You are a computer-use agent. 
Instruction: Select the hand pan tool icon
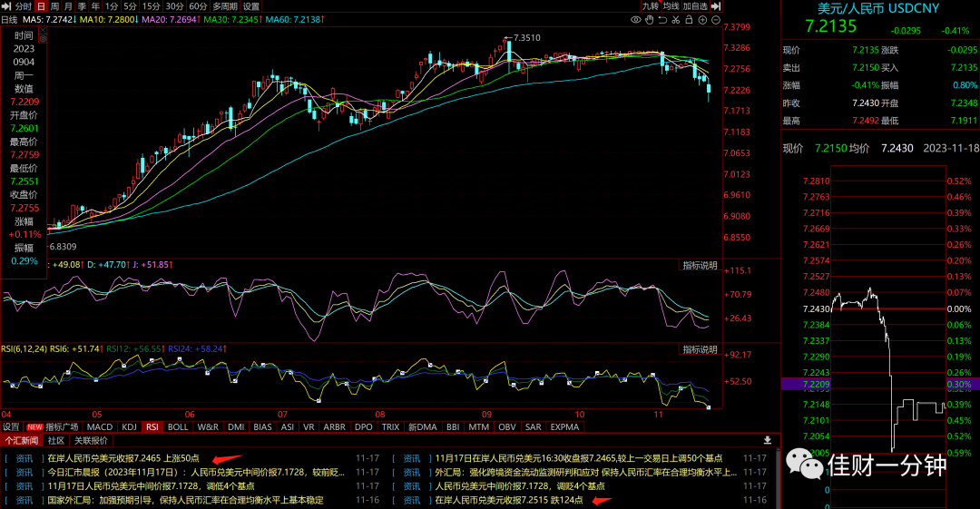point(650,20)
